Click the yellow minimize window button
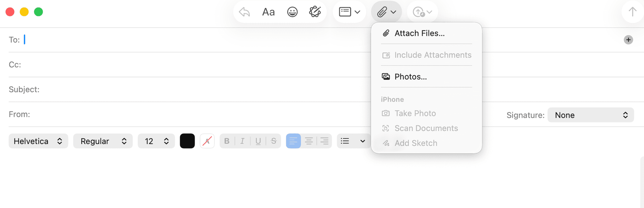Image resolution: width=644 pixels, height=208 pixels. [x=24, y=12]
